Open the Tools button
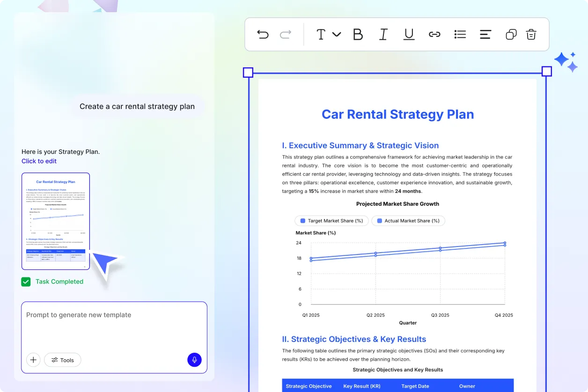588x392 pixels. coord(63,360)
